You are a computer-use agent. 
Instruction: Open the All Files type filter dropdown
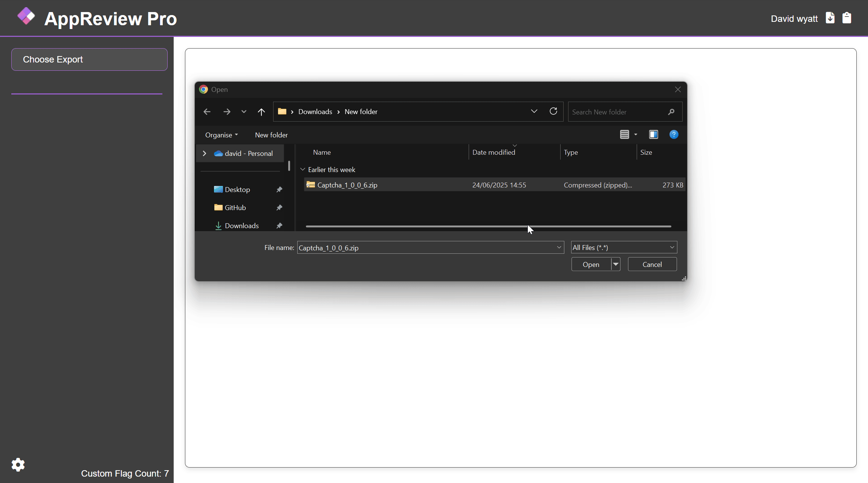tap(624, 247)
